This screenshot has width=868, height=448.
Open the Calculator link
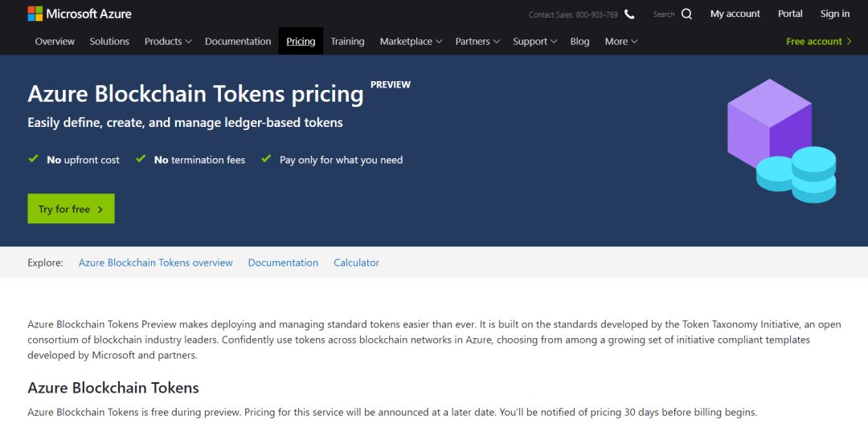tap(357, 263)
